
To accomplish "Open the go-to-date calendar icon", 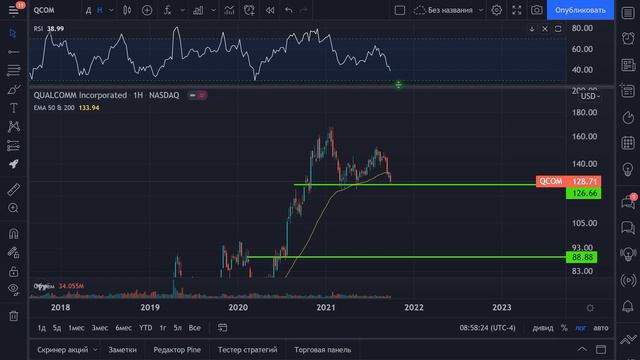I will 222,328.
